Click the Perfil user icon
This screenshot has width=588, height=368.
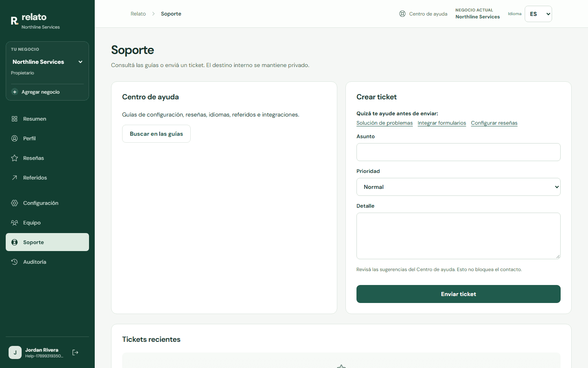[x=15, y=139]
